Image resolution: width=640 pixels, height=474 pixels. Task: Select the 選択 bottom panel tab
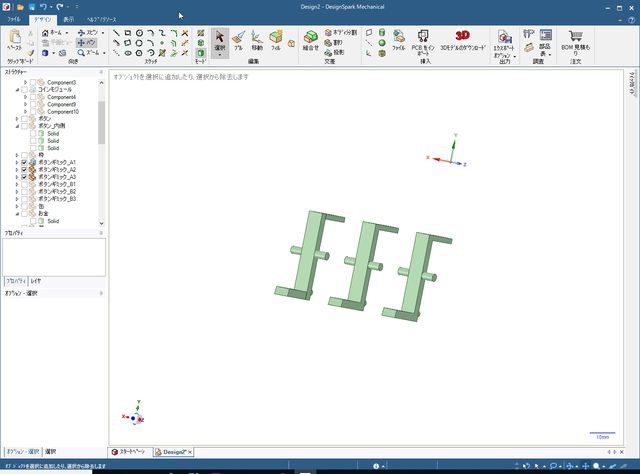51,452
